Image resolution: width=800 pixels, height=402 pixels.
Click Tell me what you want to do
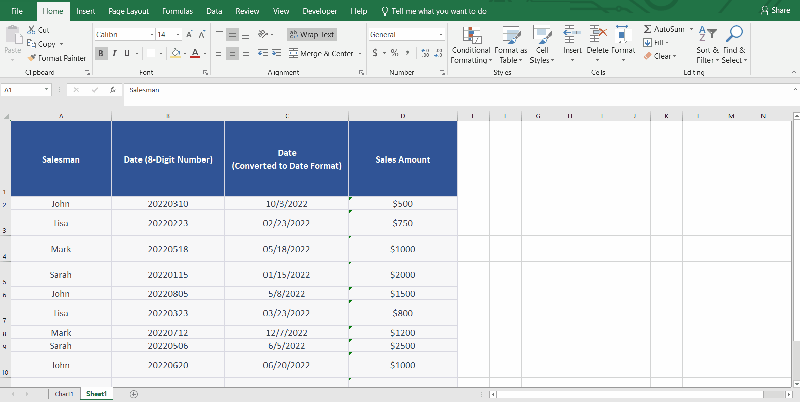[x=434, y=11]
